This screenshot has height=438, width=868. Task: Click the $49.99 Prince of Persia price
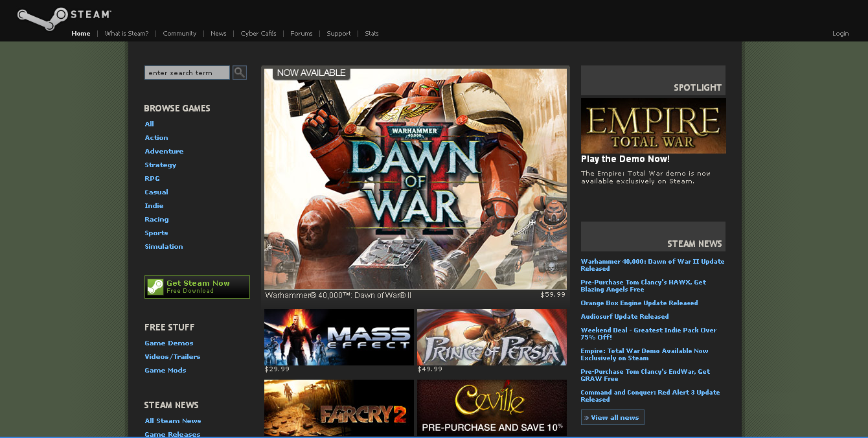pos(430,369)
